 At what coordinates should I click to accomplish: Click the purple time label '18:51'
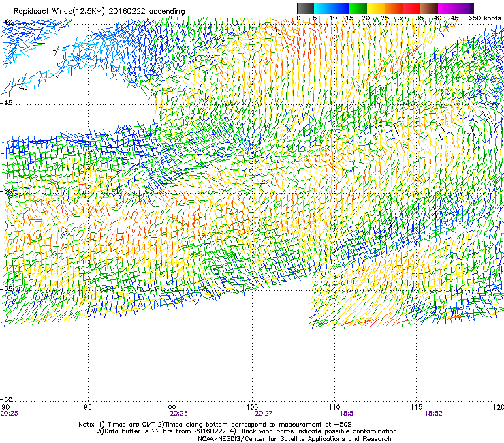coord(348,414)
